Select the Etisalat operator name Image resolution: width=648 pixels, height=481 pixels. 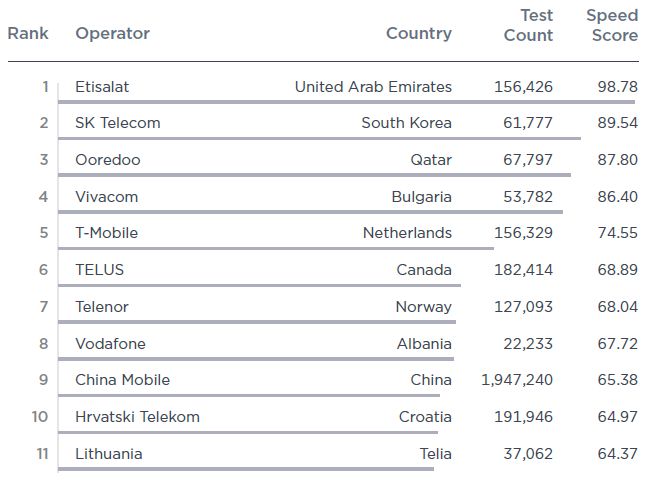102,87
